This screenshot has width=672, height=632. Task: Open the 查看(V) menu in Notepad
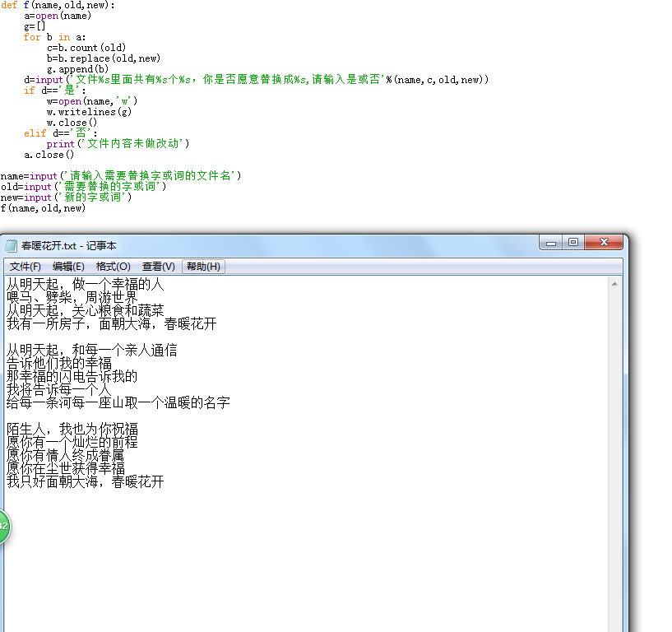[x=158, y=266]
